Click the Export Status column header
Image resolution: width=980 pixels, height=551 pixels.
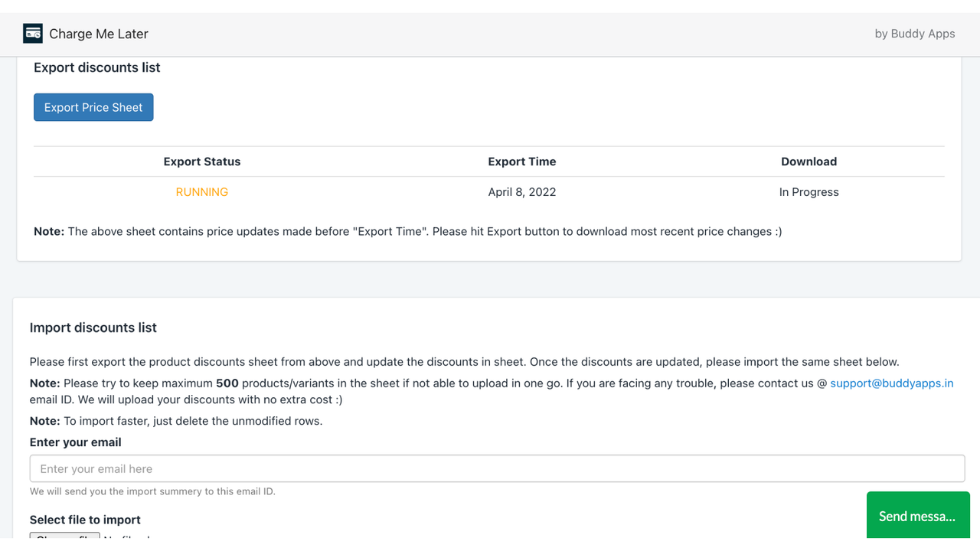click(202, 161)
